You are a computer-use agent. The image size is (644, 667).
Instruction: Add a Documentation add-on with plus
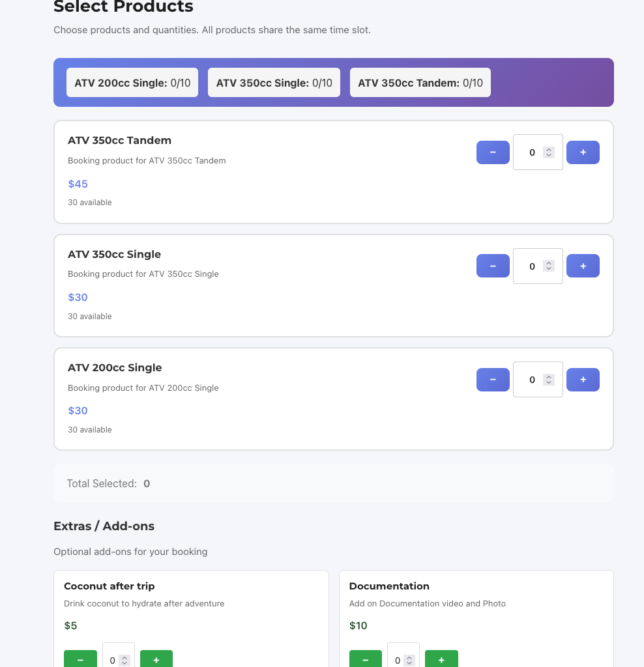[441, 660]
